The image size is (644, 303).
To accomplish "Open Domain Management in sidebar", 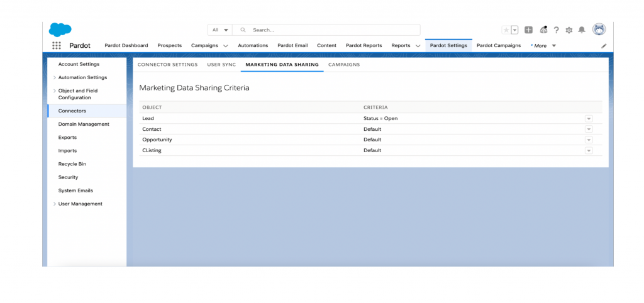I will [x=84, y=124].
